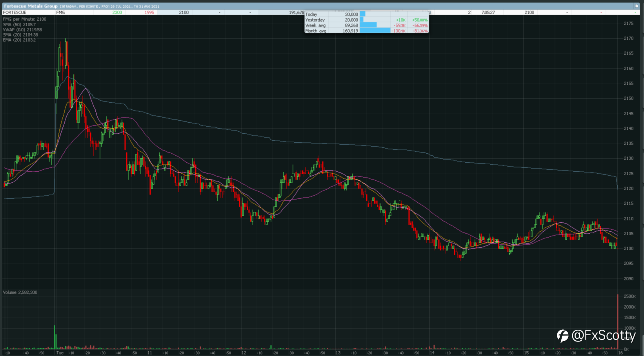Click the document icon in the chart title bar

[x=637, y=6]
